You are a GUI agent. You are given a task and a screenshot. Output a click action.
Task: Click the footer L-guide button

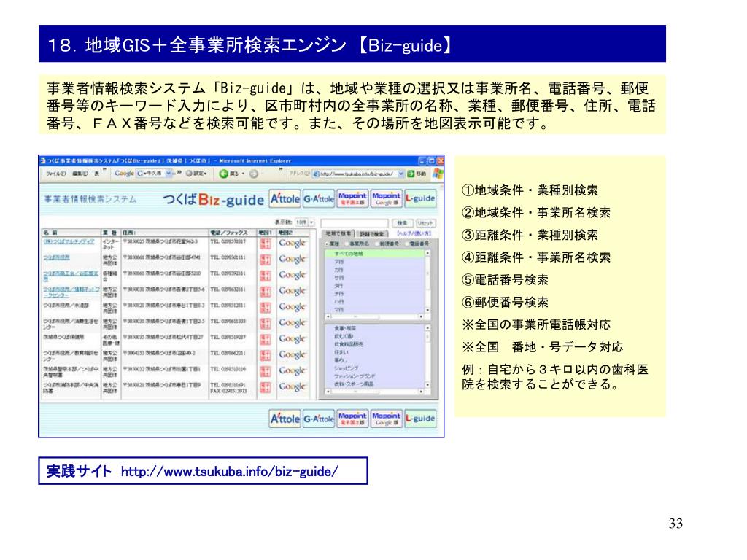[420, 419]
